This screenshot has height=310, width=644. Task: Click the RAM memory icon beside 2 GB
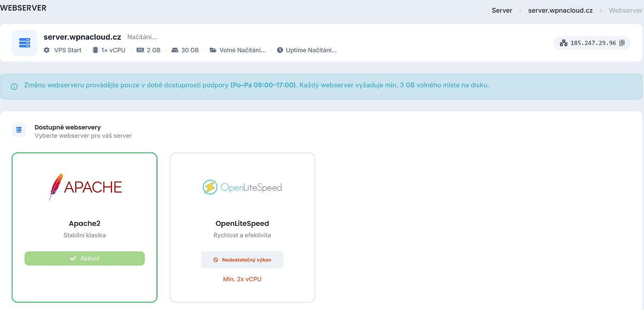pos(140,50)
